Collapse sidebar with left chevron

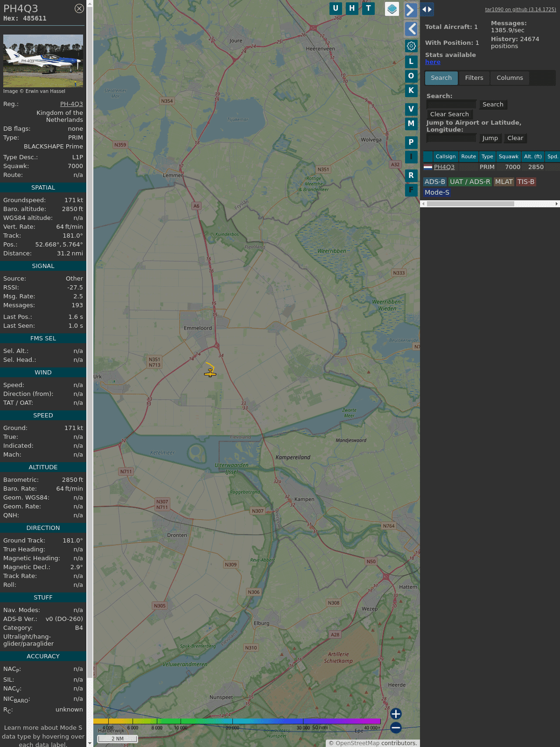click(411, 29)
